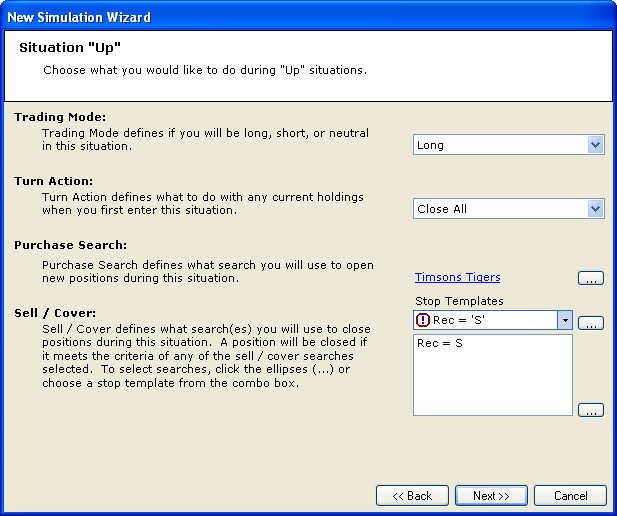
Task: Click the 'Close All' Turn Action field
Action: pyautogui.click(x=500, y=209)
